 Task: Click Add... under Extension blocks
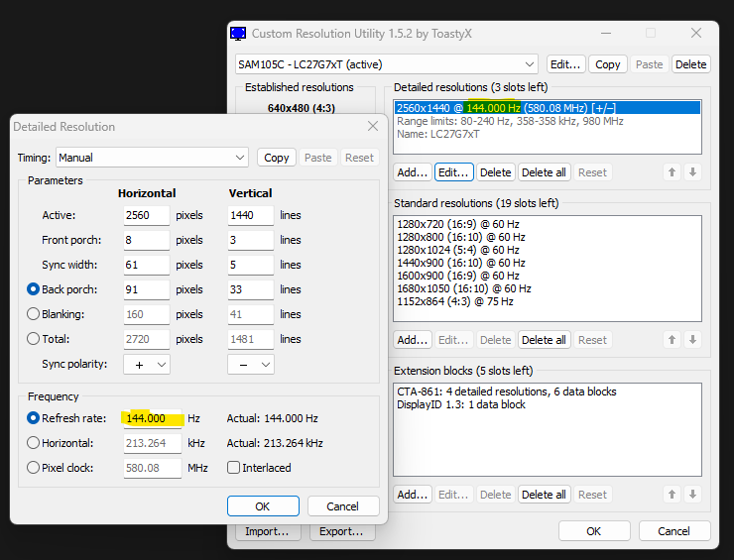[x=412, y=494]
